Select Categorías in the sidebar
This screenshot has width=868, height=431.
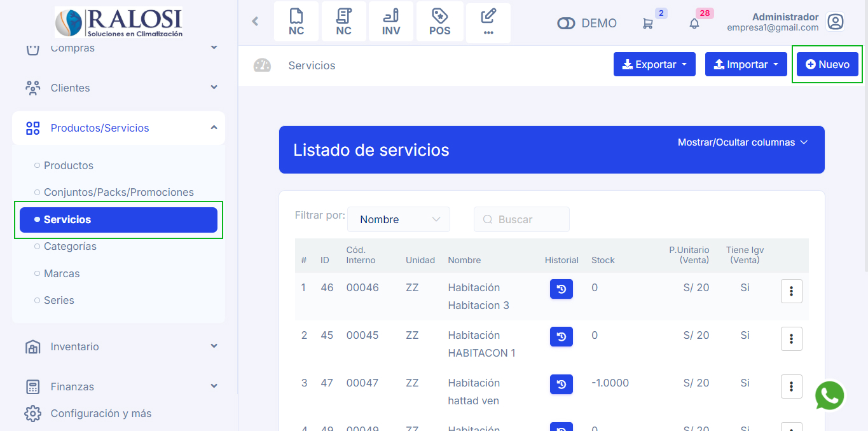(x=70, y=246)
